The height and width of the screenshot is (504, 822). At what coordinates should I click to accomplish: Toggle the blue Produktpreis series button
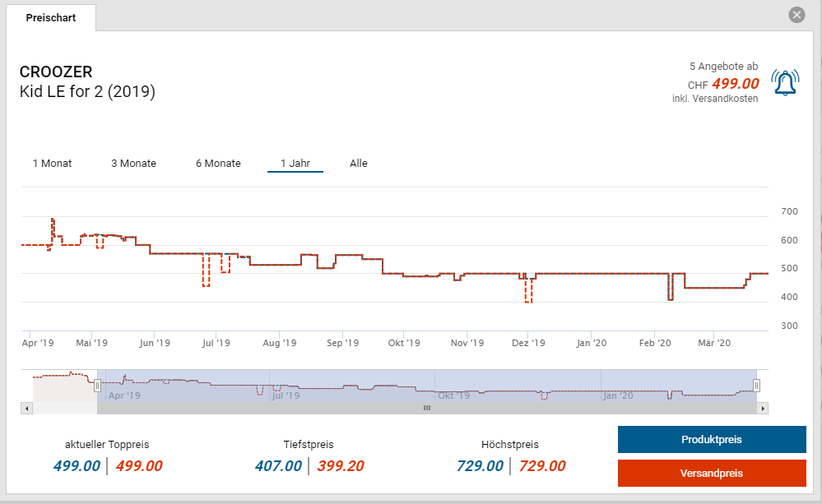coord(711,440)
